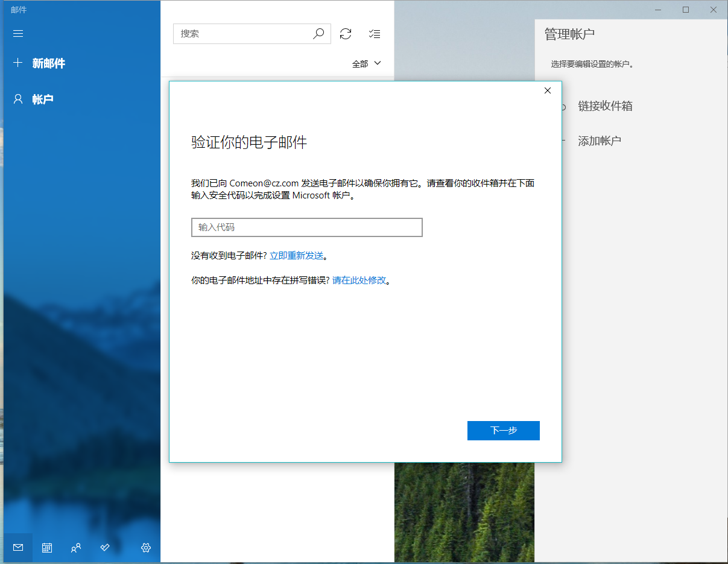
Task: Click the search magnifier icon
Action: [x=318, y=34]
